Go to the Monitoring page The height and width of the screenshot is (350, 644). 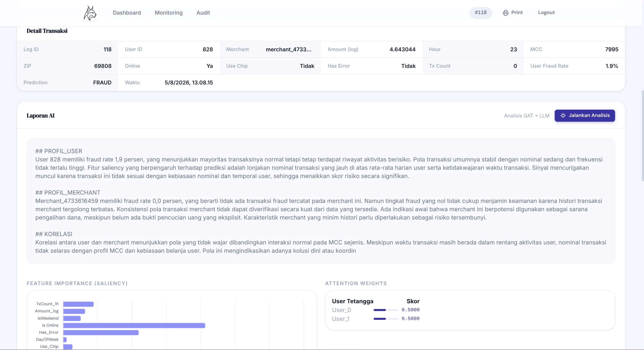click(169, 13)
